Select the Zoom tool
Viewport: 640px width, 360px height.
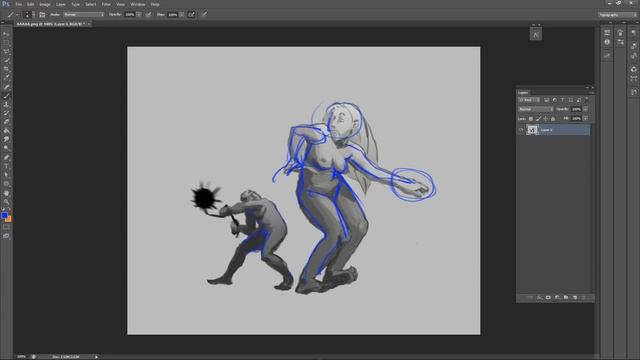(x=6, y=202)
